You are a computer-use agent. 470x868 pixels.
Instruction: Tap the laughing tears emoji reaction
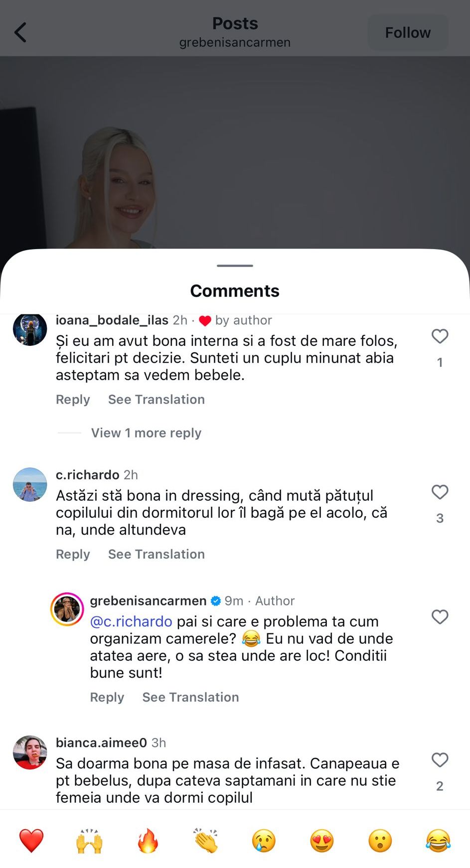click(438, 841)
